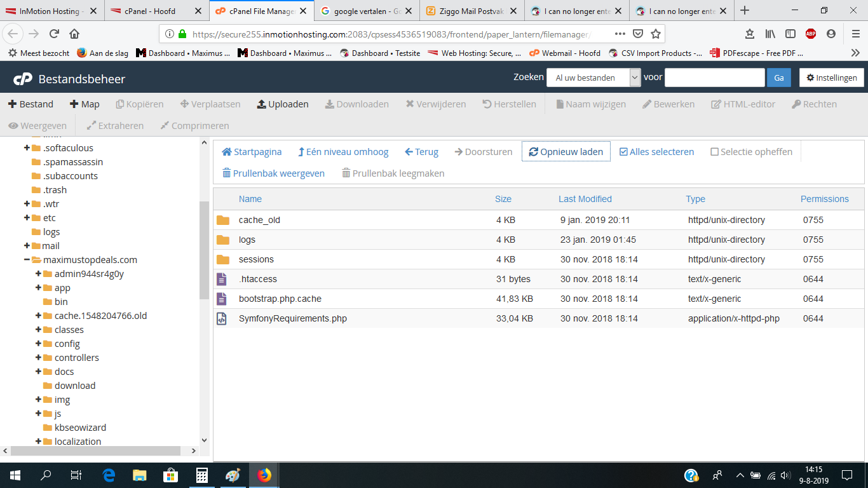Create a new folder with Map
This screenshot has width=868, height=488.
coord(85,104)
